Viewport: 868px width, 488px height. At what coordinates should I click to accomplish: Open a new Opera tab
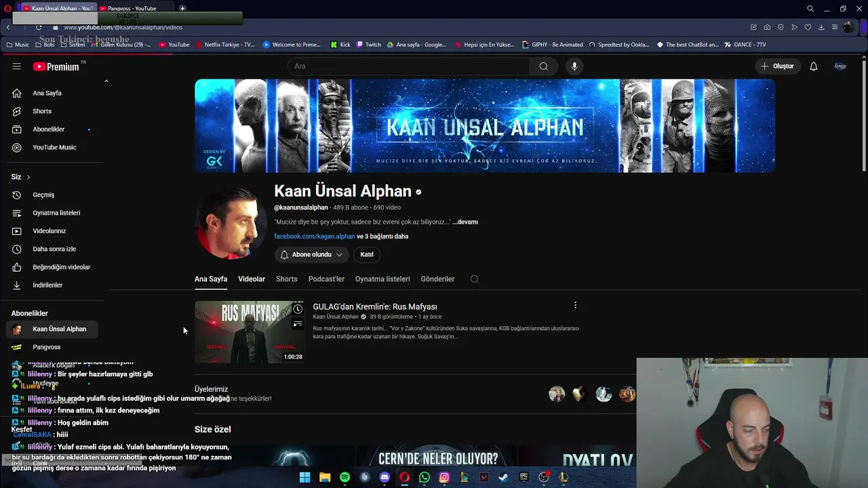click(x=182, y=8)
